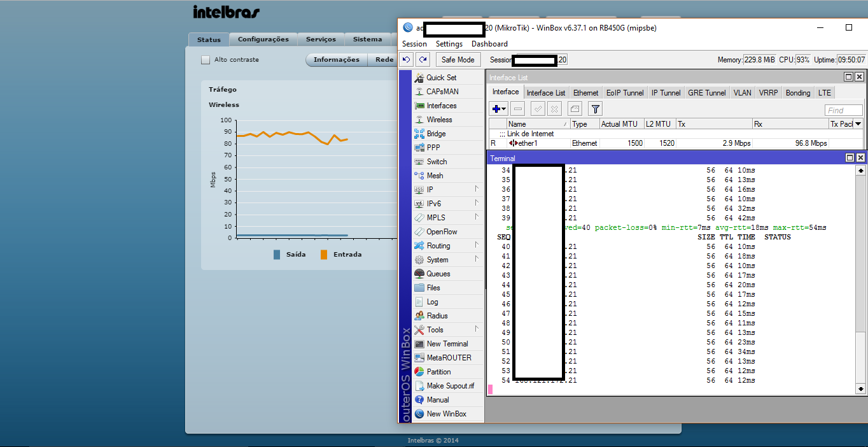Open the Session menu
The image size is (868, 447).
point(414,44)
